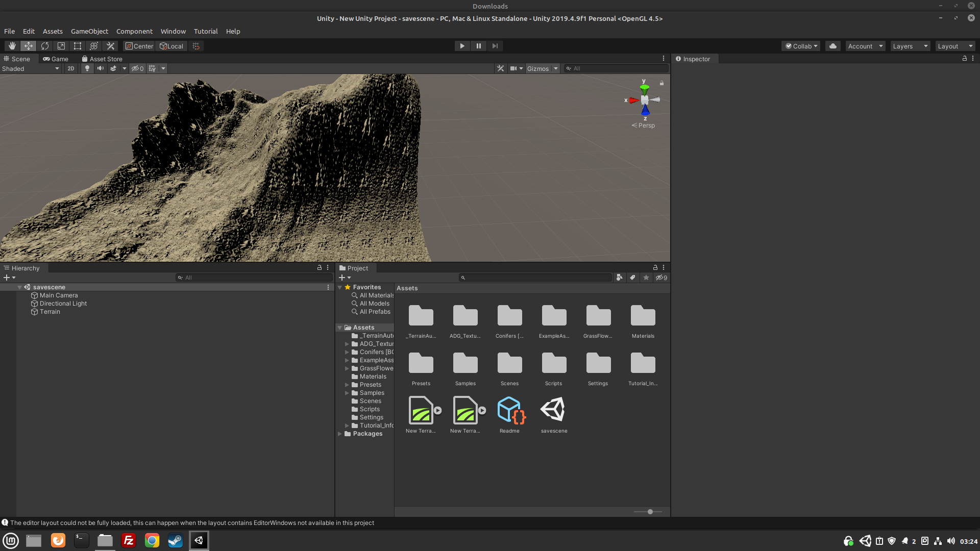Search by type in Project
Image resolution: width=980 pixels, height=551 pixels.
[x=619, y=278]
